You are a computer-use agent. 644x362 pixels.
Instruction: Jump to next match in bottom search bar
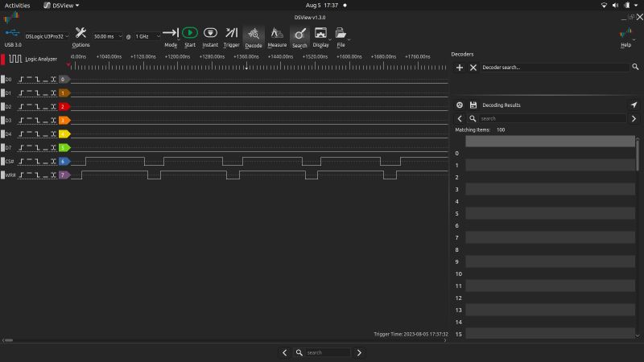[x=359, y=352]
